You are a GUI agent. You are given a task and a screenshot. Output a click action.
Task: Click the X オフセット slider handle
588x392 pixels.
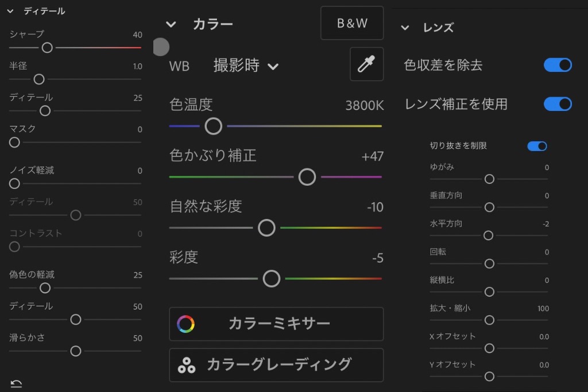[489, 348]
